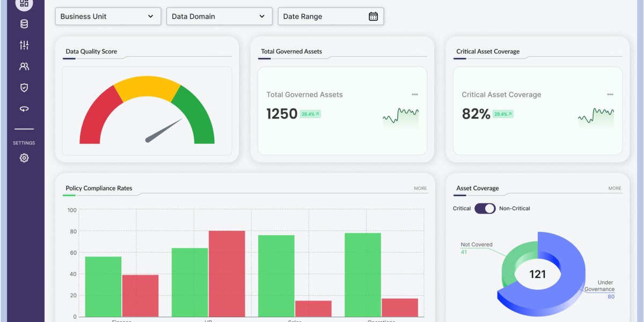Click the database icon in the sidebar

click(x=24, y=24)
